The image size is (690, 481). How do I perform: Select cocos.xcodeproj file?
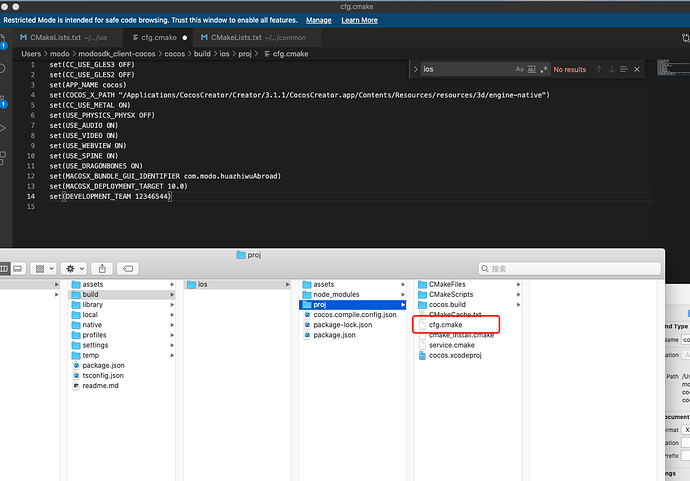click(468, 355)
